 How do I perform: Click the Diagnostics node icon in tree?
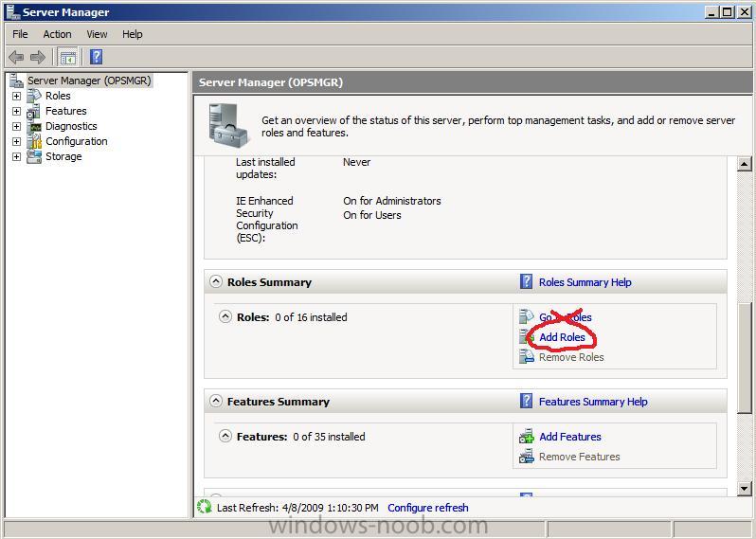coord(34,126)
